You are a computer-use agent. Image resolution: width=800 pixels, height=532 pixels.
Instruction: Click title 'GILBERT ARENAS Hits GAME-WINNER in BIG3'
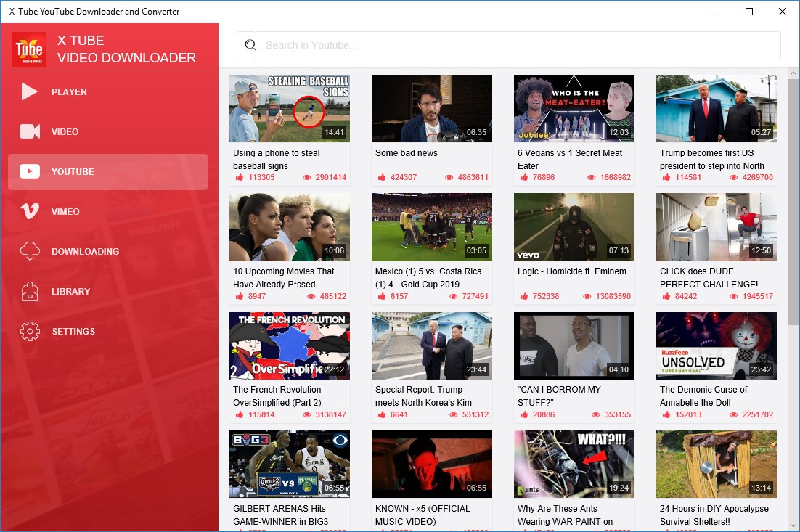pyautogui.click(x=281, y=515)
